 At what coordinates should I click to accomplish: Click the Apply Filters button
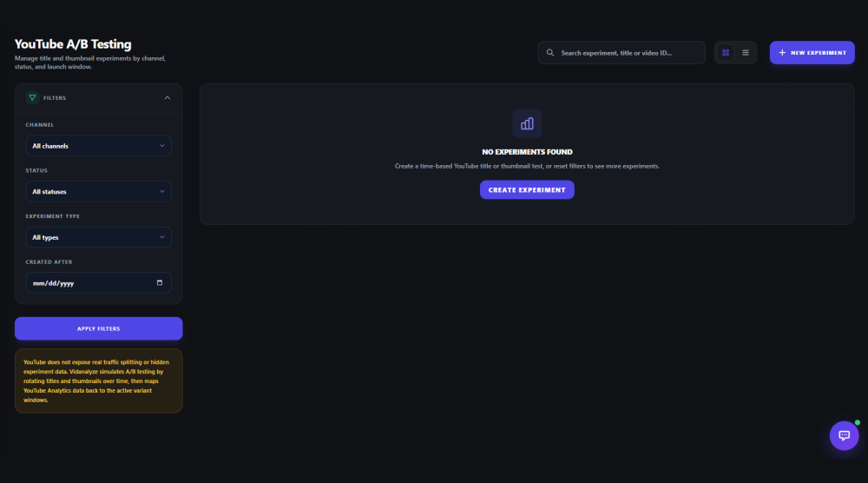pos(99,328)
